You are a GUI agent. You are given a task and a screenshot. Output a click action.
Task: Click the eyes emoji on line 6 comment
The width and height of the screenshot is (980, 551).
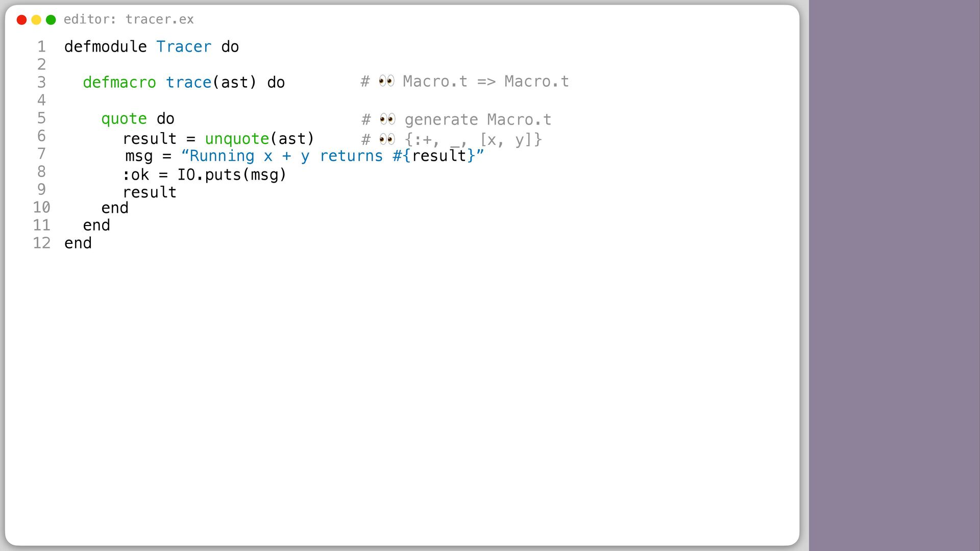tap(387, 139)
